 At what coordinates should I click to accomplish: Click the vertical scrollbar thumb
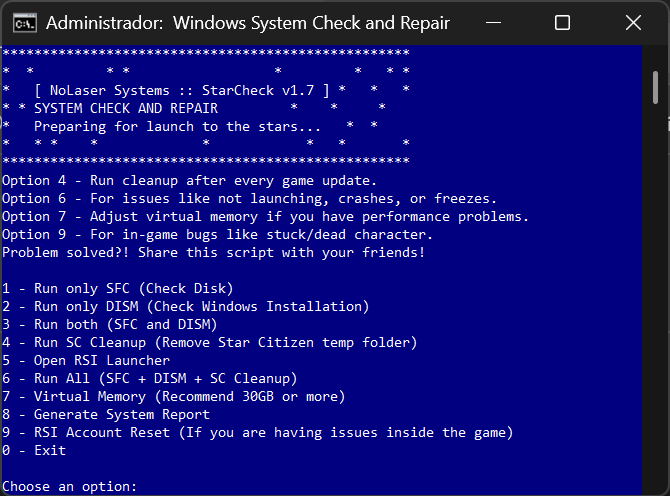coord(655,88)
